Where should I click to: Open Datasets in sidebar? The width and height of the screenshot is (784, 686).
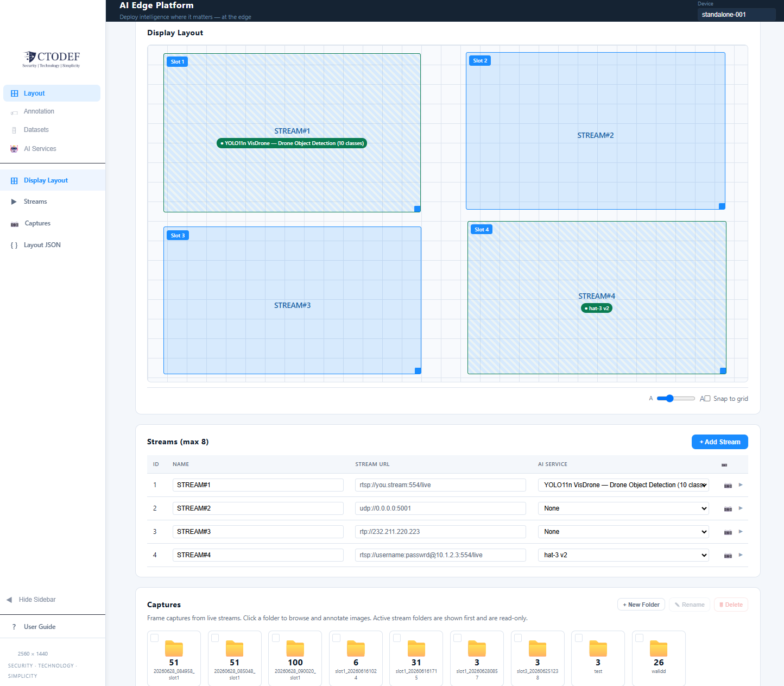pos(52,130)
